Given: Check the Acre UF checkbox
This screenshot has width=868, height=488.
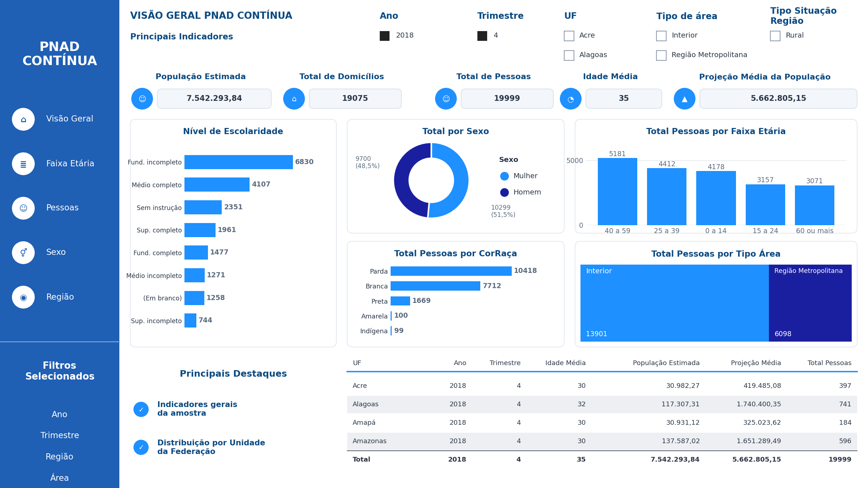Looking at the screenshot, I should tap(569, 36).
